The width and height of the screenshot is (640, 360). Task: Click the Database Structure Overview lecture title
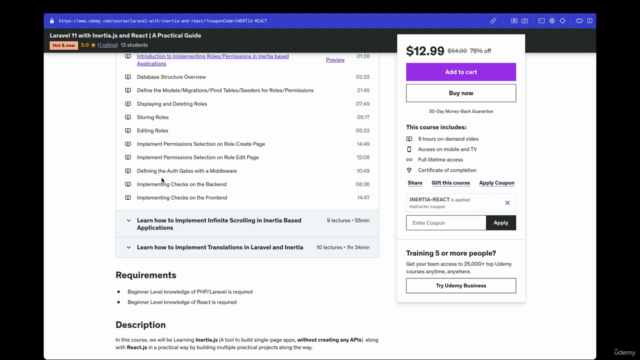tap(171, 77)
